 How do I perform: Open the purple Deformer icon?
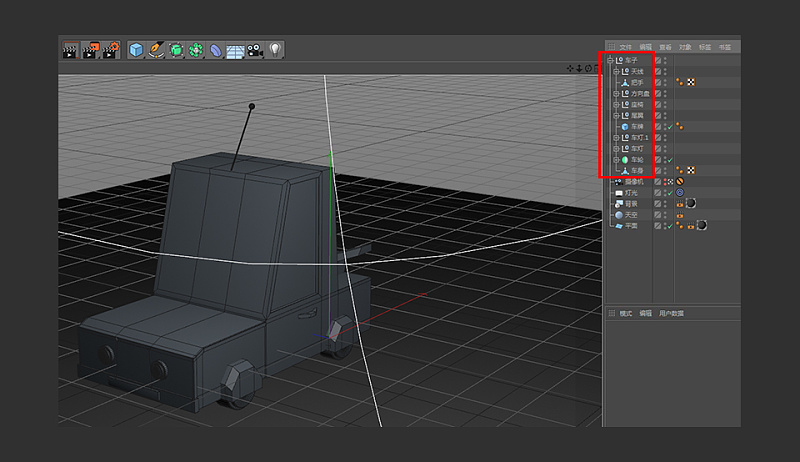point(216,50)
